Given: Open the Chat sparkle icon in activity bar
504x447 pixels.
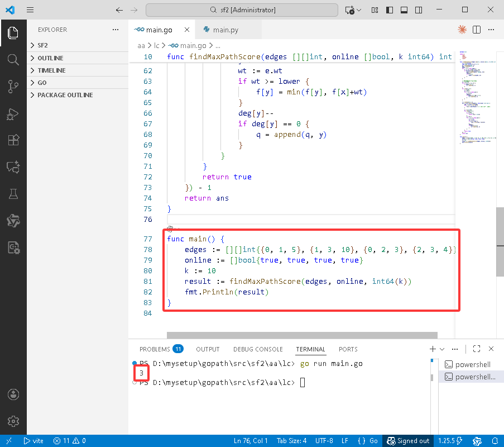Looking at the screenshot, I should click(x=13, y=167).
